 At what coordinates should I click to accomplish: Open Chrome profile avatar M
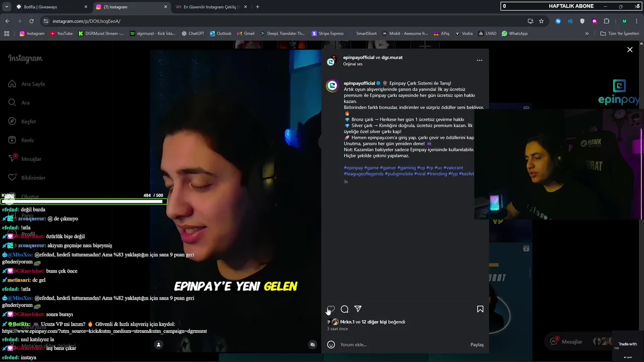(624, 21)
